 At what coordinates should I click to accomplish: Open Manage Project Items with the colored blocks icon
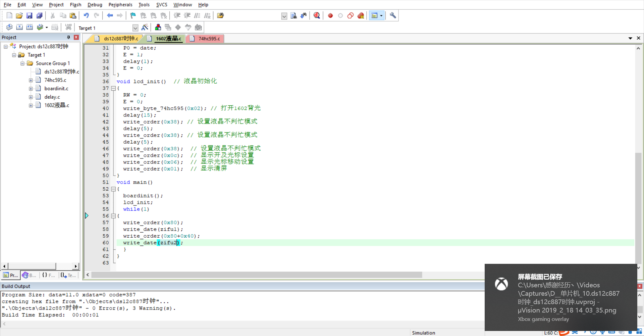click(x=158, y=27)
